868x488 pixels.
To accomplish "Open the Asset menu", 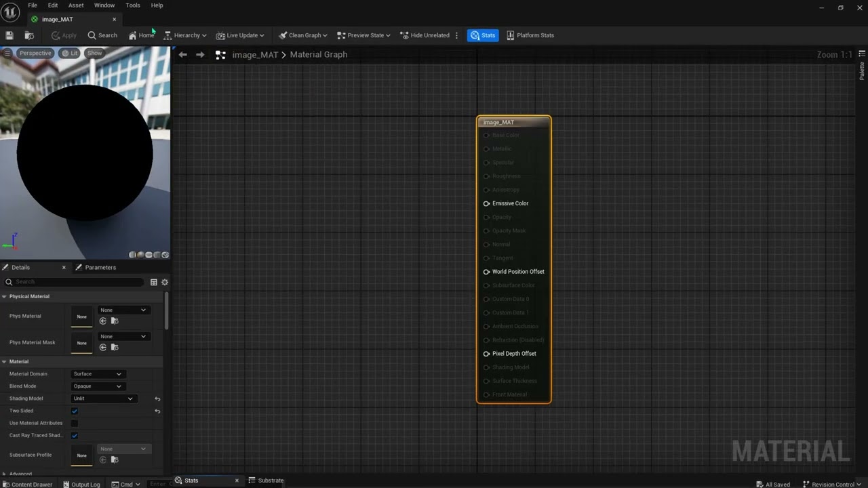I will pos(76,5).
